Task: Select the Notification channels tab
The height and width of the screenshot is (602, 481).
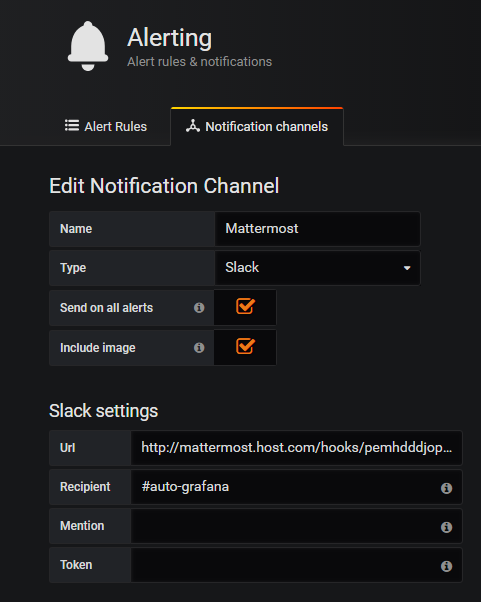Action: (x=257, y=126)
